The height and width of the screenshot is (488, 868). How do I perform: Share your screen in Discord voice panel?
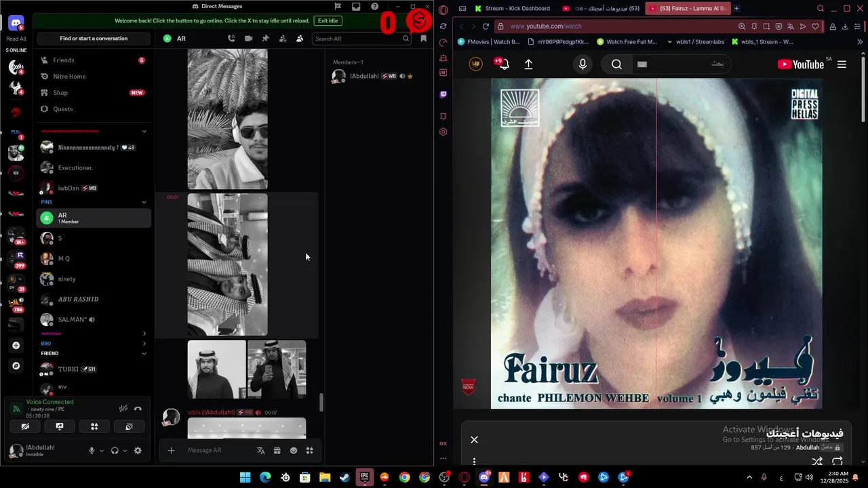coord(60,426)
